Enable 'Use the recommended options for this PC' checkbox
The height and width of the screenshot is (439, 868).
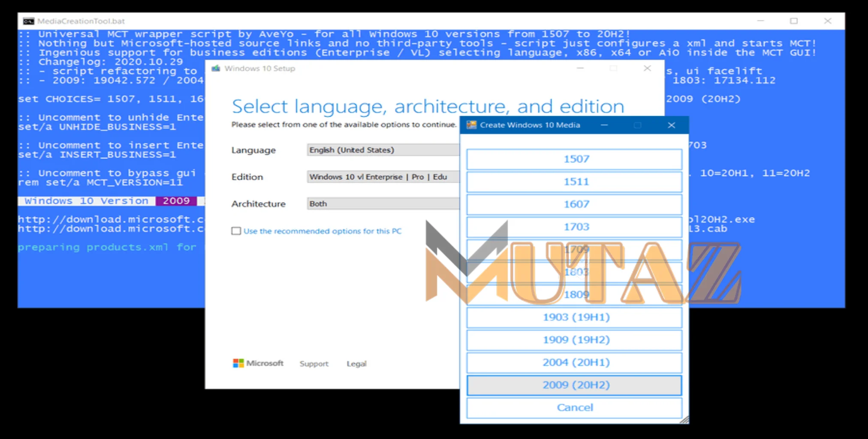coord(236,231)
